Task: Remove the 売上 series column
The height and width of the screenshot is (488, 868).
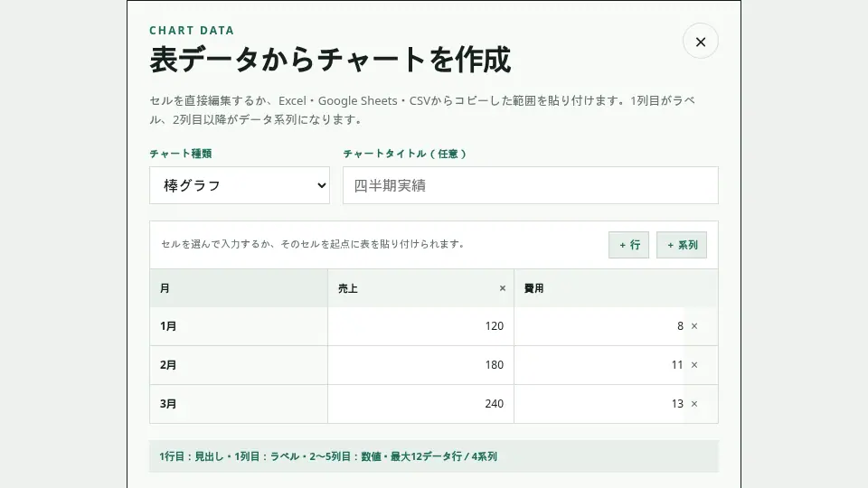Action: (x=503, y=288)
